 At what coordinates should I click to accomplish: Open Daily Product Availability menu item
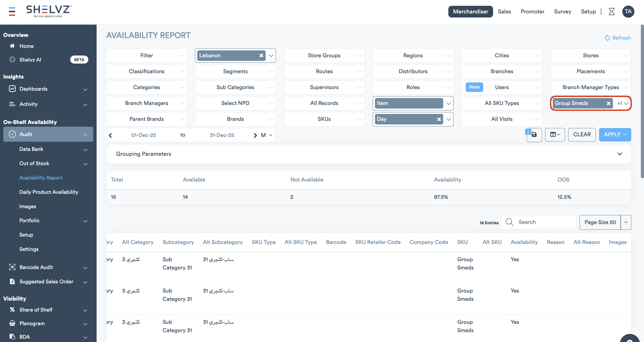coord(49,192)
